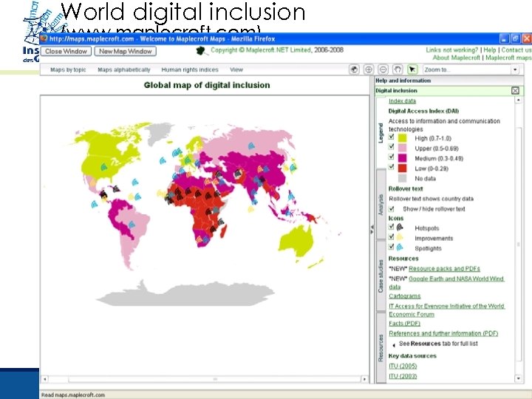
Task: Uncheck the Spotlights icons checkbox
Action: (391, 247)
